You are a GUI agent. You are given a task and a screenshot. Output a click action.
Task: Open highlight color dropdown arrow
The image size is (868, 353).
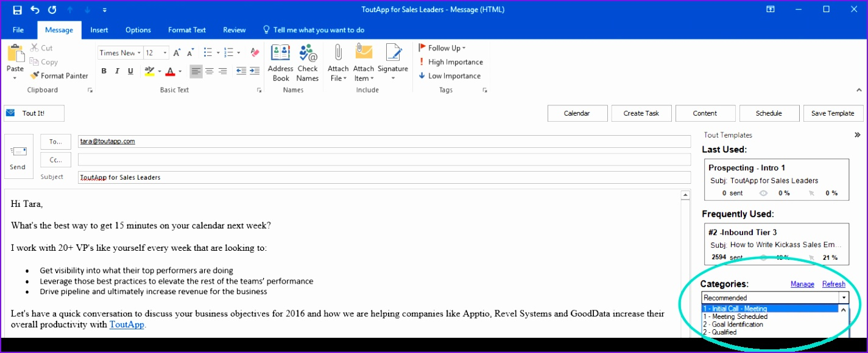pos(159,71)
